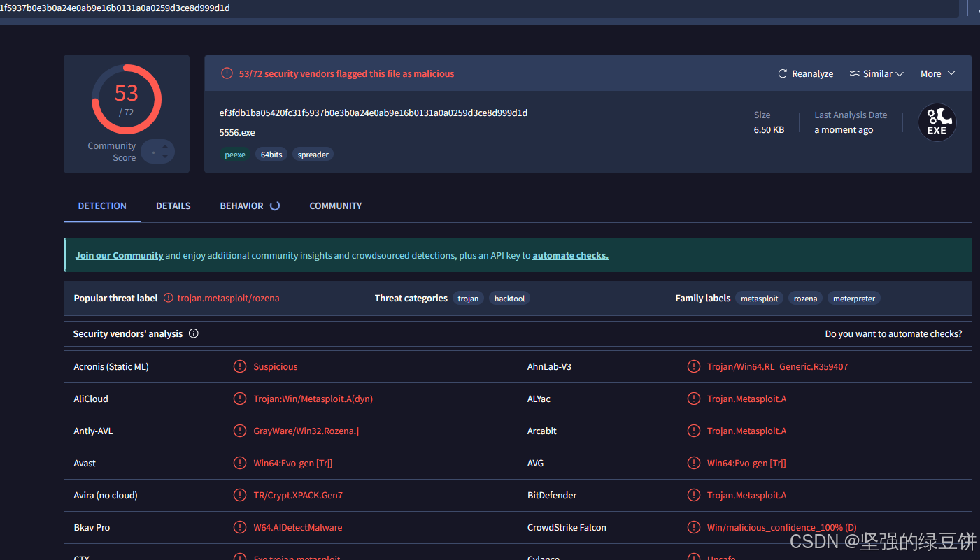Click the 53/72 detection score gauge
Screen dimensions: 980x560
pyautogui.click(x=127, y=99)
